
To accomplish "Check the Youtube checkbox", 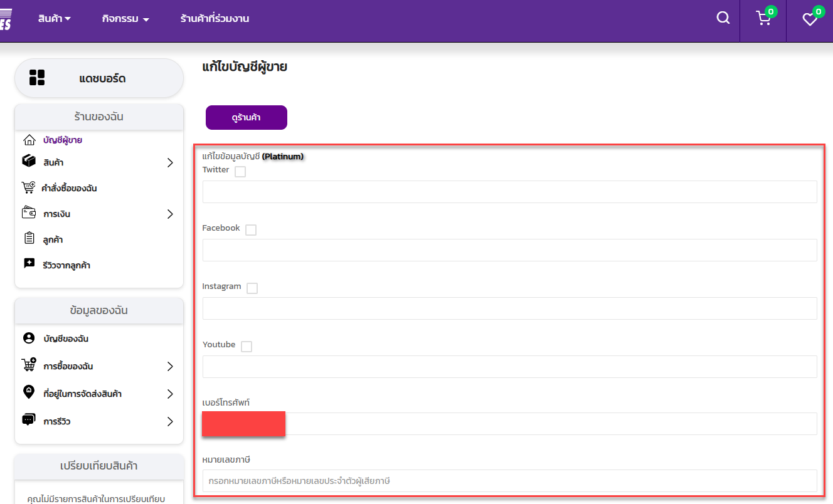I will pos(247,347).
